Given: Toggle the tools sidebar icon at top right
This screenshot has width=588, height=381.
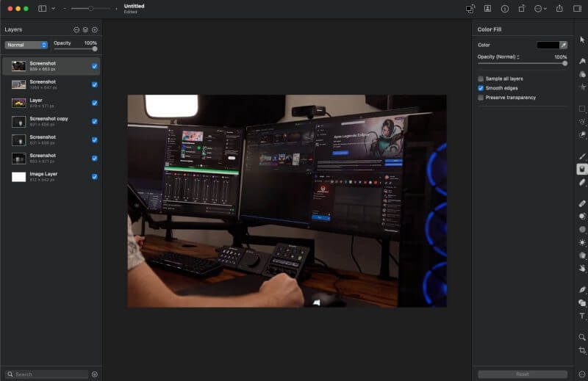Looking at the screenshot, I should click(577, 9).
